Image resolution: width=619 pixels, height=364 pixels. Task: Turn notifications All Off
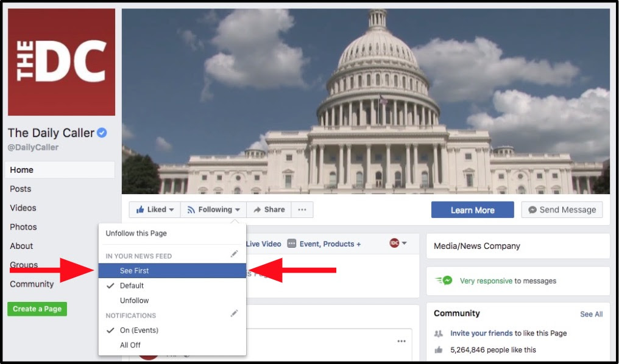pos(172,345)
